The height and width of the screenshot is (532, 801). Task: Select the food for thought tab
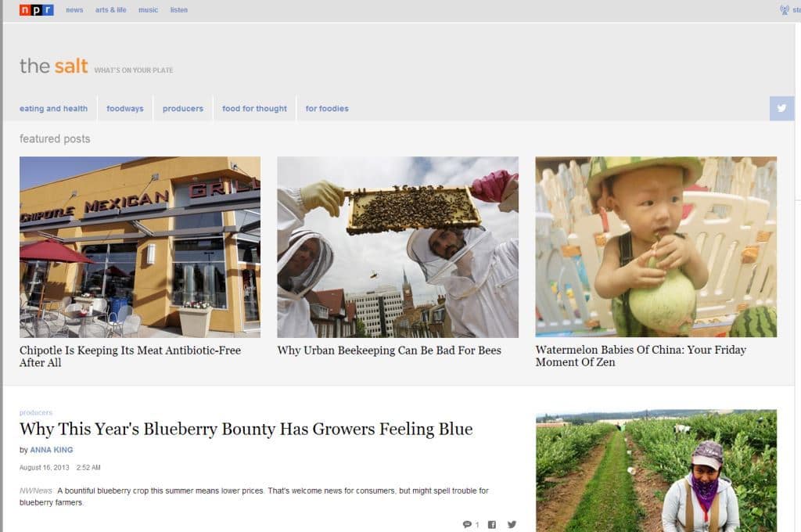[254, 108]
